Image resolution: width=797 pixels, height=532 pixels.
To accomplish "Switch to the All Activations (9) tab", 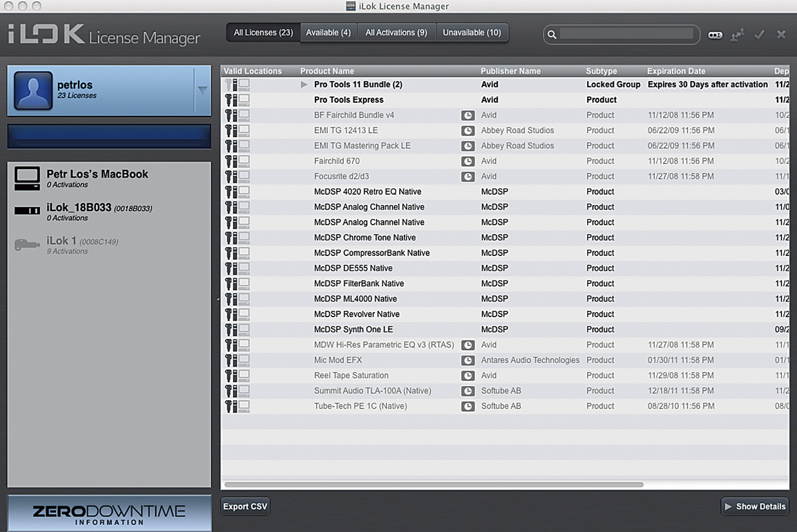I will tap(397, 33).
